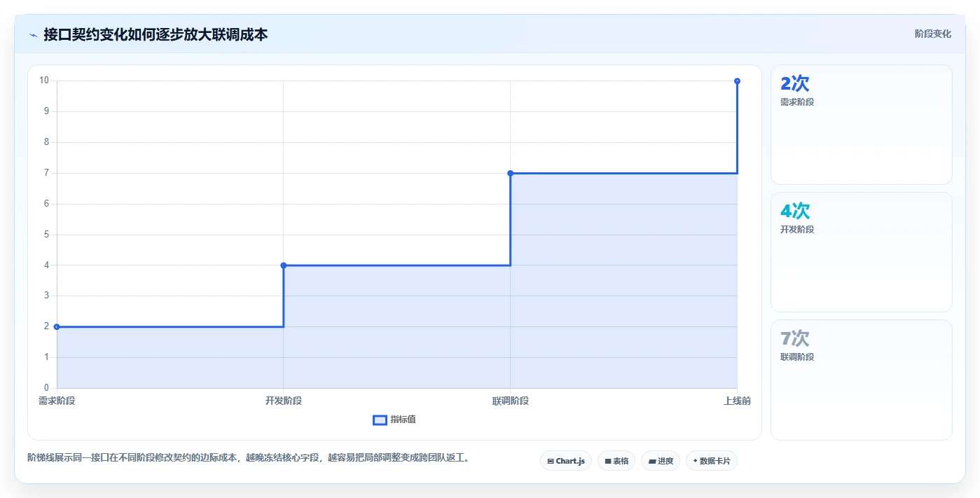
Task: Click the x-axis label 开发阶段
Action: coord(284,401)
